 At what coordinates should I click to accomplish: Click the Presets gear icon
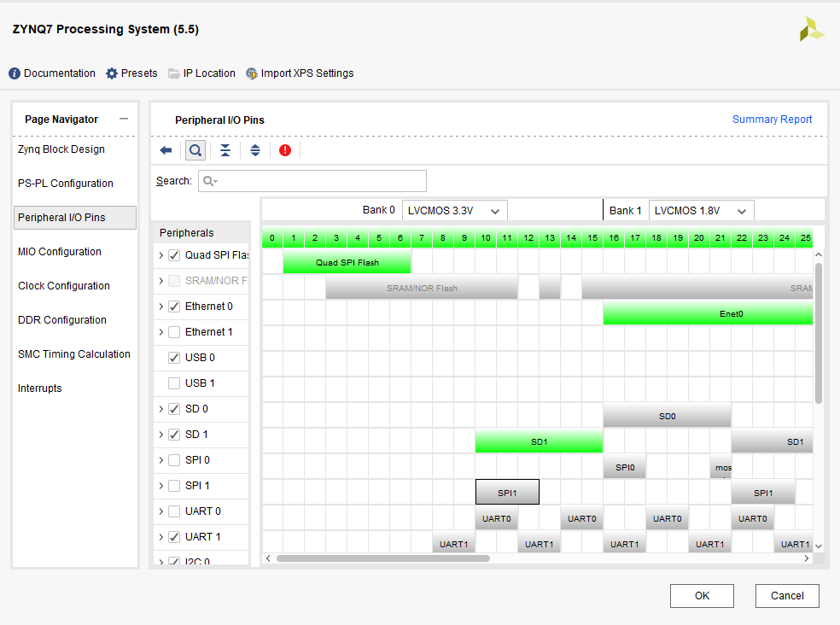tap(112, 73)
